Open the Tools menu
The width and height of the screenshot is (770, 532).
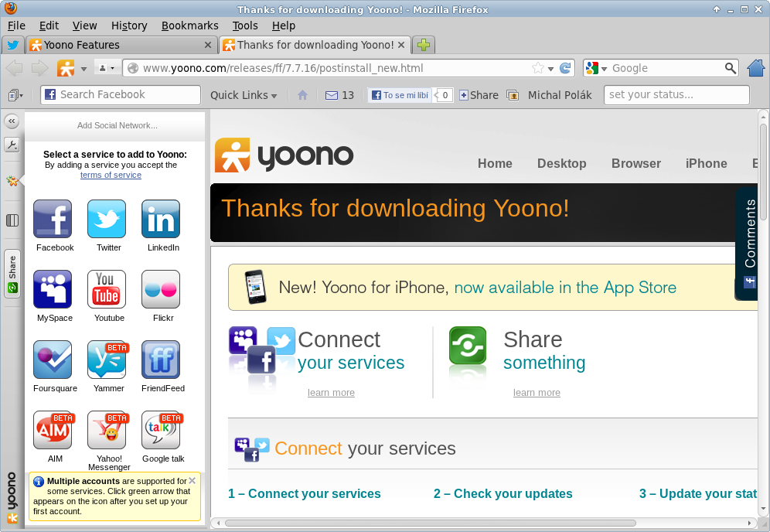(245, 26)
